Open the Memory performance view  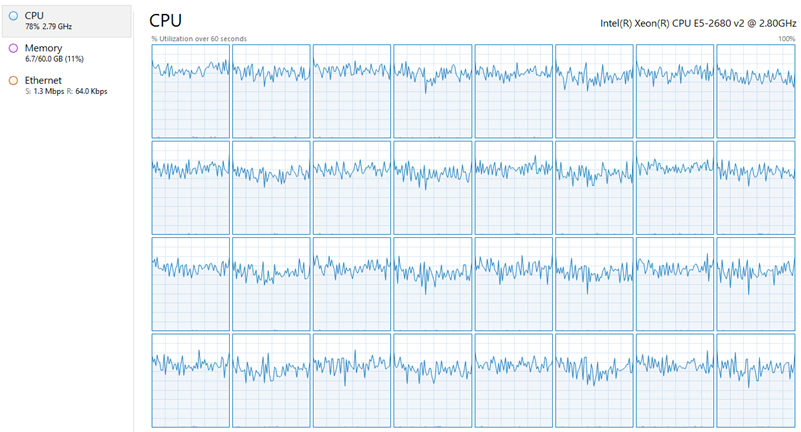pyautogui.click(x=66, y=52)
